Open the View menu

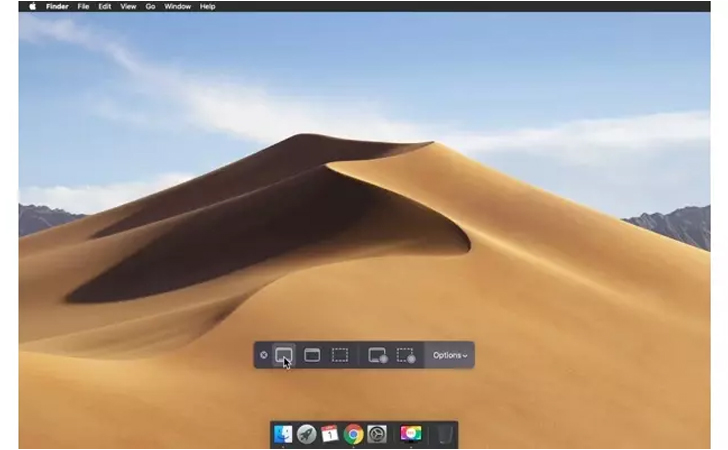pos(128,7)
